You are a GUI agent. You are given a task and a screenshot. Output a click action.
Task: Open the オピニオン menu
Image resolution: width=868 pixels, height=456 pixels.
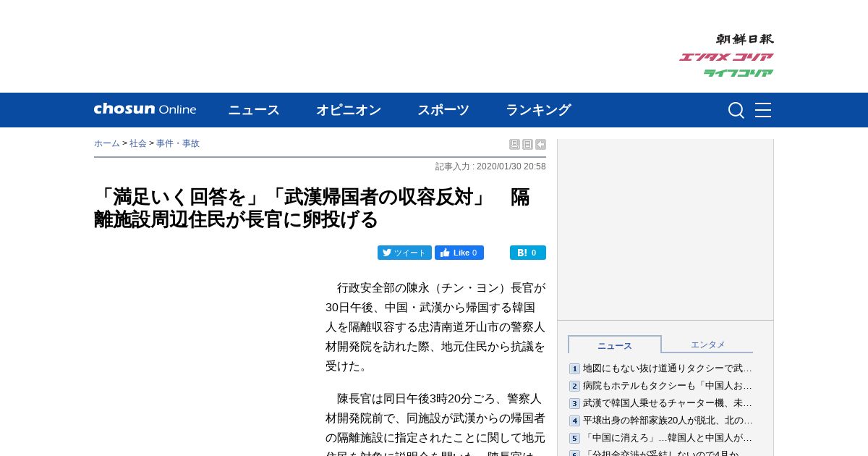coord(349,110)
